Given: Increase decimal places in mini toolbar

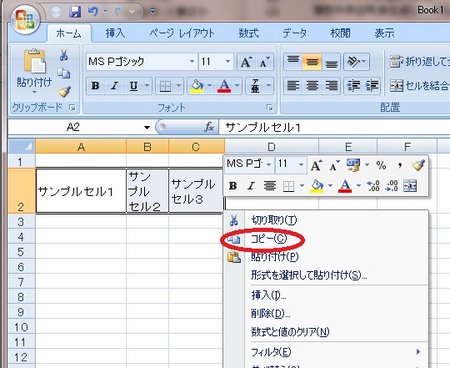Looking at the screenshot, I should pyautogui.click(x=373, y=186).
